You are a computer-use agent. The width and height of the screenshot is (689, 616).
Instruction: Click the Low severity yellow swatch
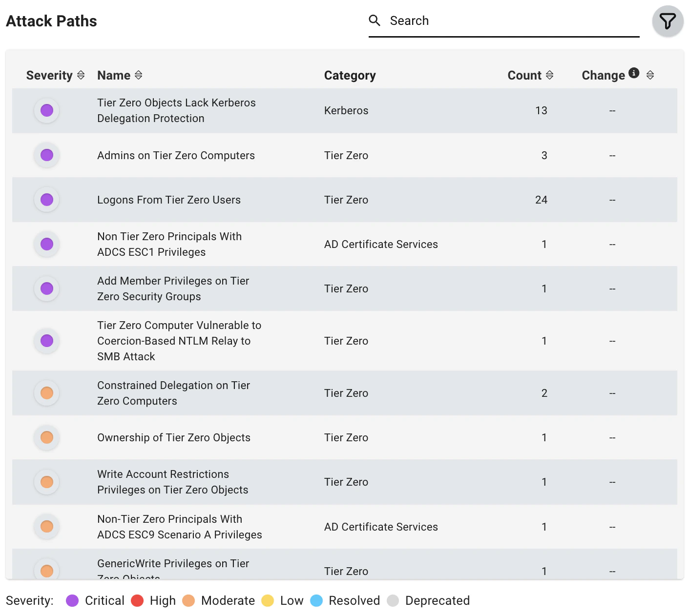coord(268,601)
